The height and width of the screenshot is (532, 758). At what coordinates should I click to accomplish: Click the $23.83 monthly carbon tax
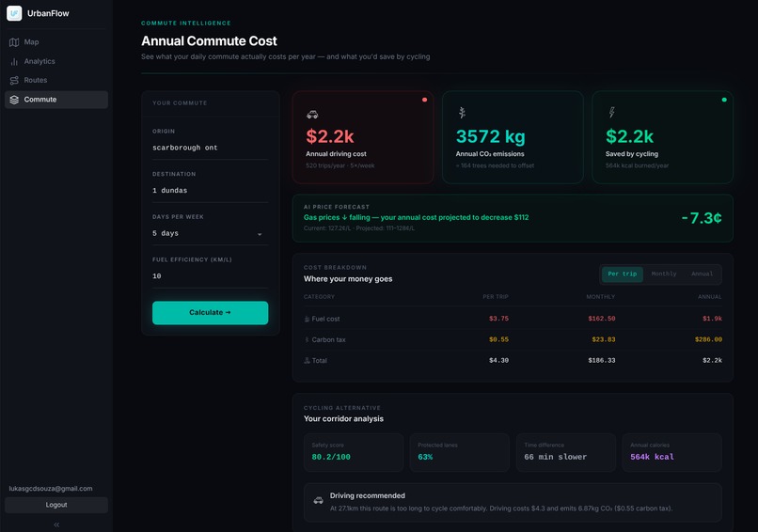(x=604, y=339)
